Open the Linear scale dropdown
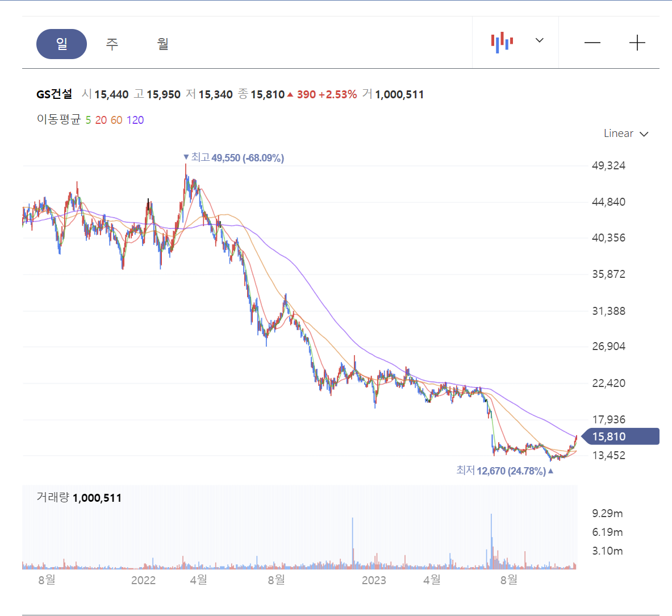The width and height of the screenshot is (672, 616). coord(626,134)
